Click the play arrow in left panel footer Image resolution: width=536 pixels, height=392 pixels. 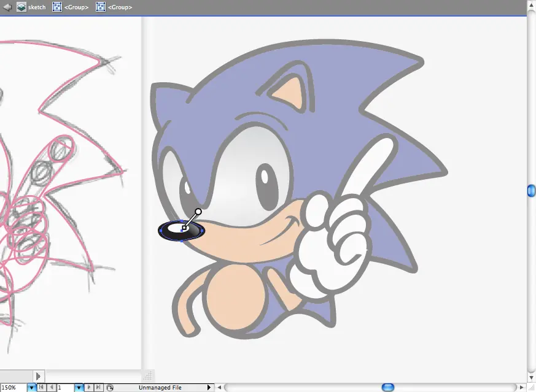(38, 376)
